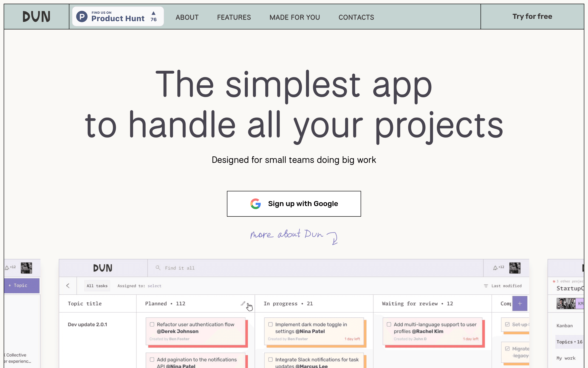
Task: Navigate to CONTACTS
Action: click(x=356, y=17)
